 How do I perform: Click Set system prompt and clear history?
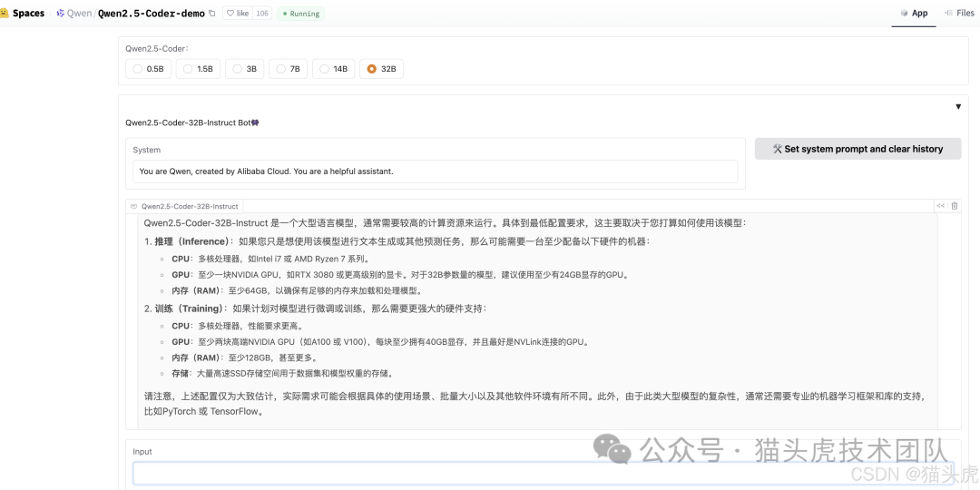[857, 149]
